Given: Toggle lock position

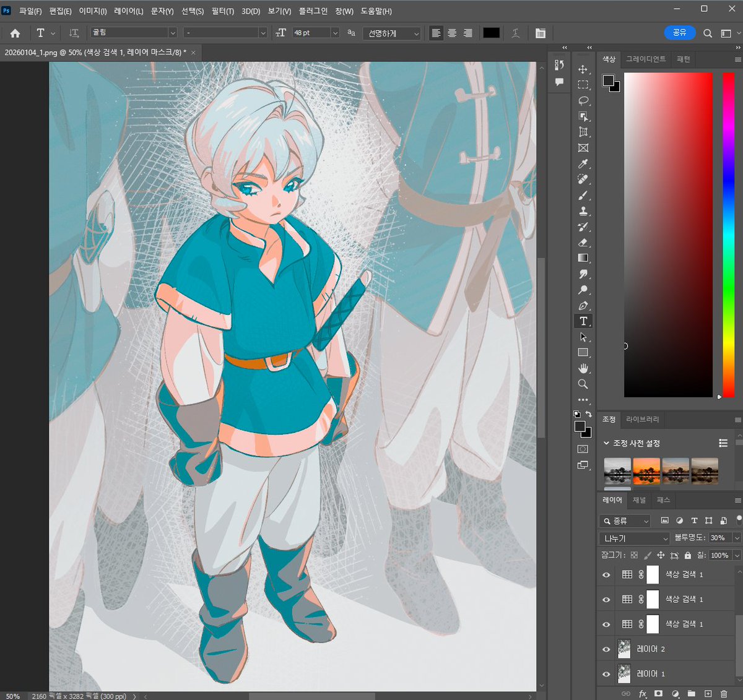Looking at the screenshot, I should click(x=661, y=555).
